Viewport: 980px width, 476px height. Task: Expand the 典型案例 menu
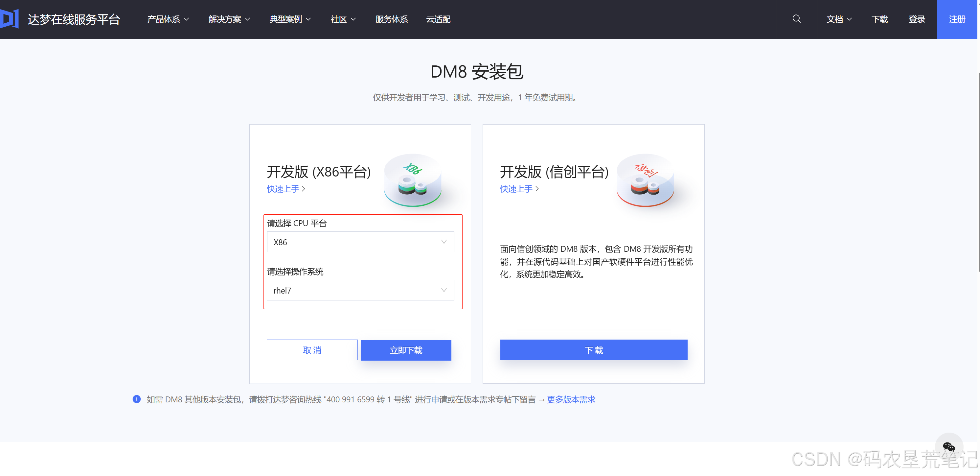tap(290, 19)
